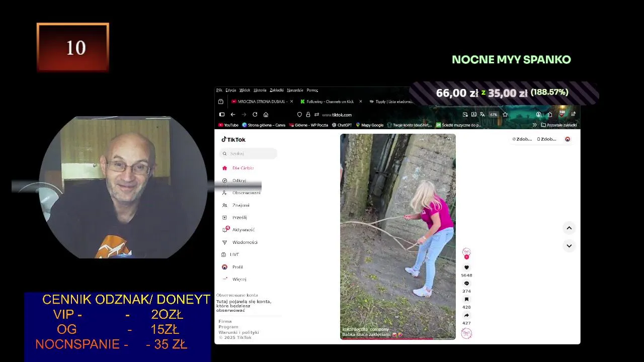
Task: Click the www.tiktok.com address bar
Action: 337,115
